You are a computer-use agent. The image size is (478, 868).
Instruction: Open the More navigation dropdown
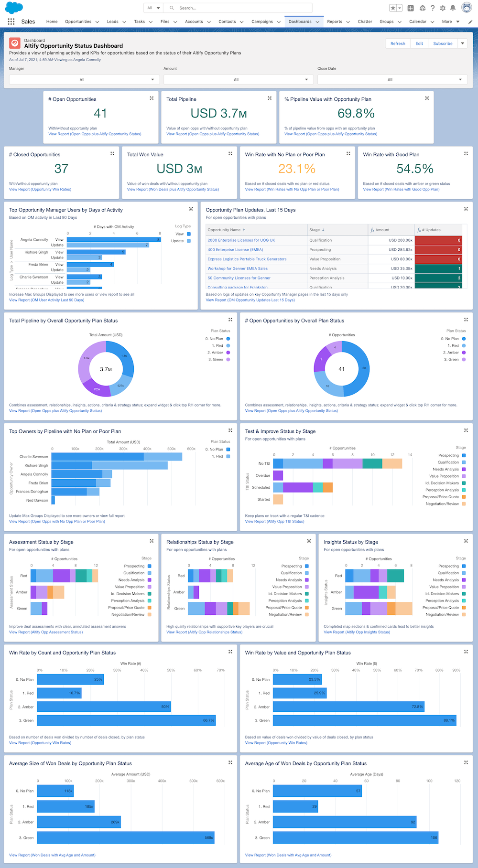450,21
